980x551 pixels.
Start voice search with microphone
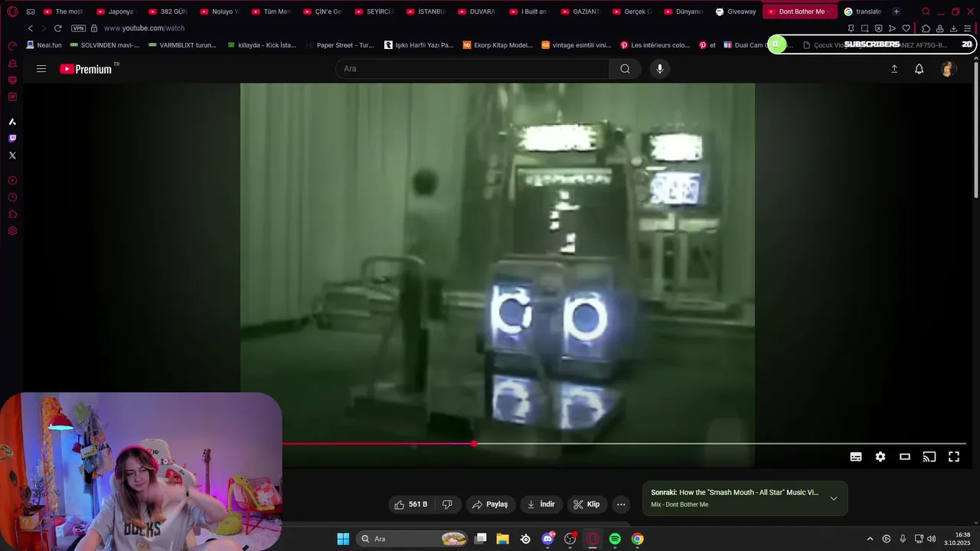point(660,69)
